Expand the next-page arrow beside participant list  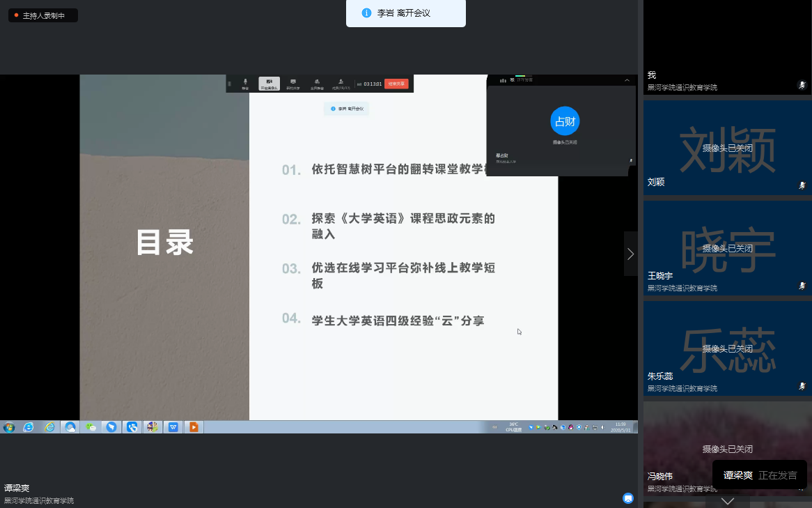[630, 254]
